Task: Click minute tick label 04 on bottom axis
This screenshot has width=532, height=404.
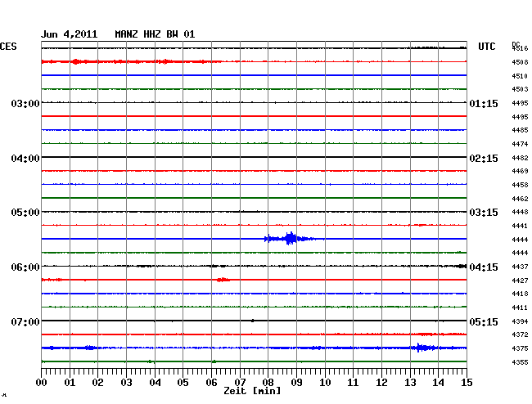Action: (155, 383)
